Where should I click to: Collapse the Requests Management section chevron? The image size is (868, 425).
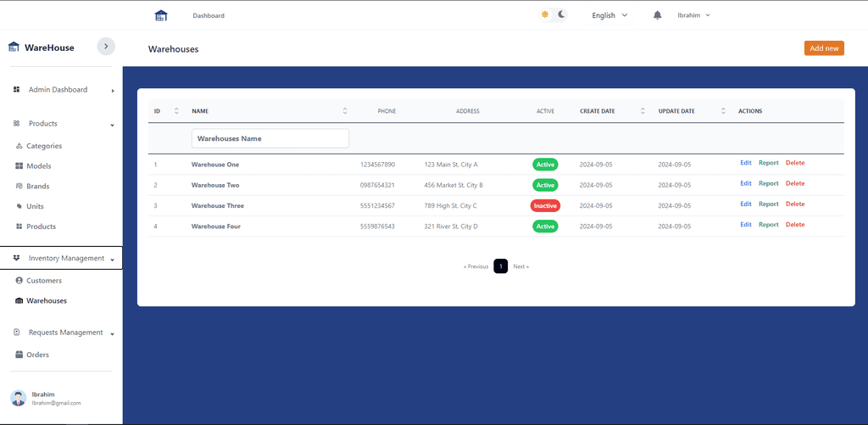(x=113, y=334)
